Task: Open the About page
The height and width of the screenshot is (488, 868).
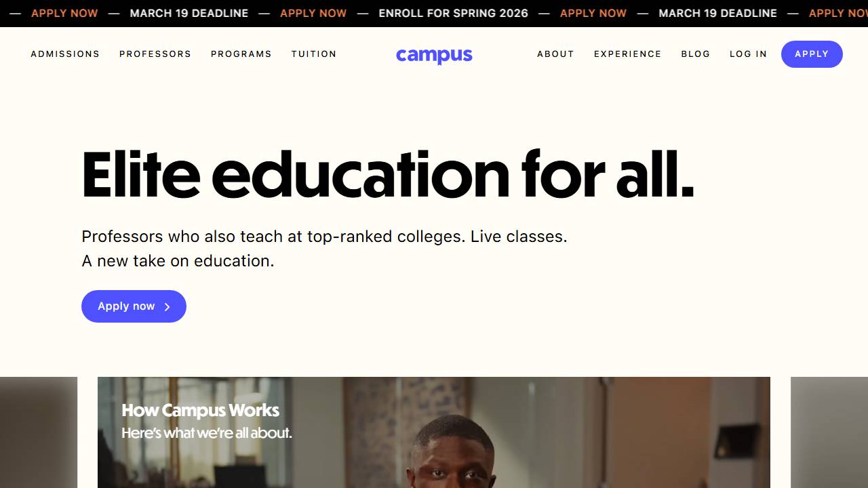Action: [x=555, y=54]
